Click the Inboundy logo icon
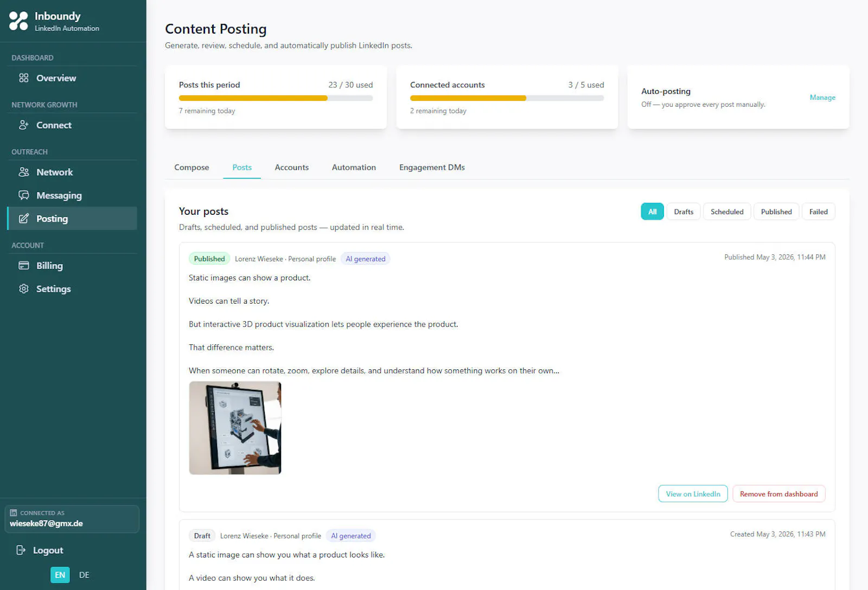Screen dimensions: 868x590 tap(18, 21)
